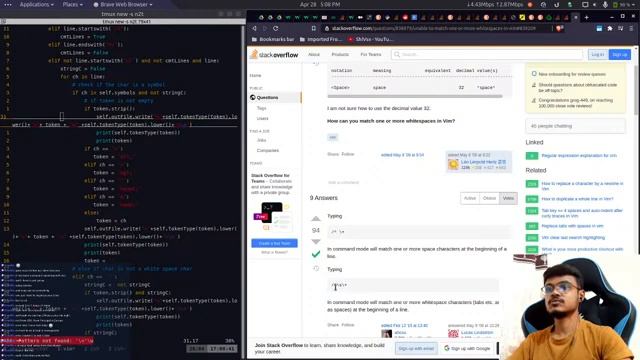Open linked 'Regular expression explanation' question

579,156
